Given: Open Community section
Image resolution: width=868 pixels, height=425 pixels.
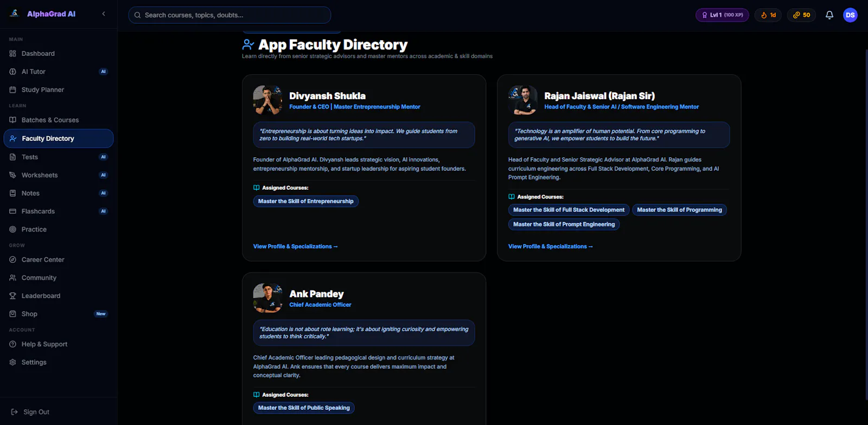Looking at the screenshot, I should click(x=59, y=278).
